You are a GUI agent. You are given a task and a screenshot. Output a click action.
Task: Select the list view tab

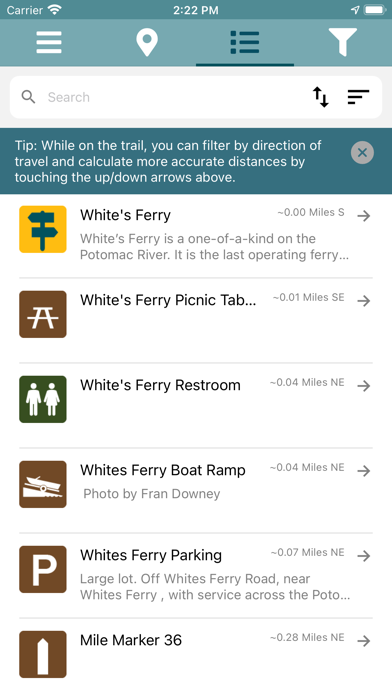pyautogui.click(x=245, y=42)
